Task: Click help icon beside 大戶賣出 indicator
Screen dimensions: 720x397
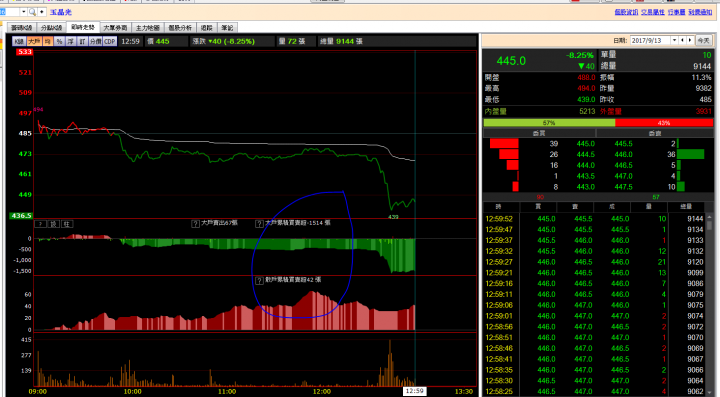Action: (196, 224)
